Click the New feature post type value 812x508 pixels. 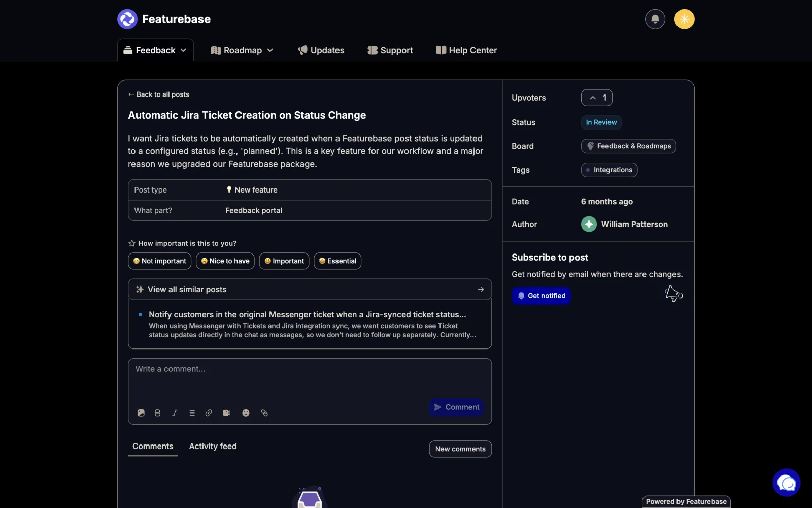(252, 190)
